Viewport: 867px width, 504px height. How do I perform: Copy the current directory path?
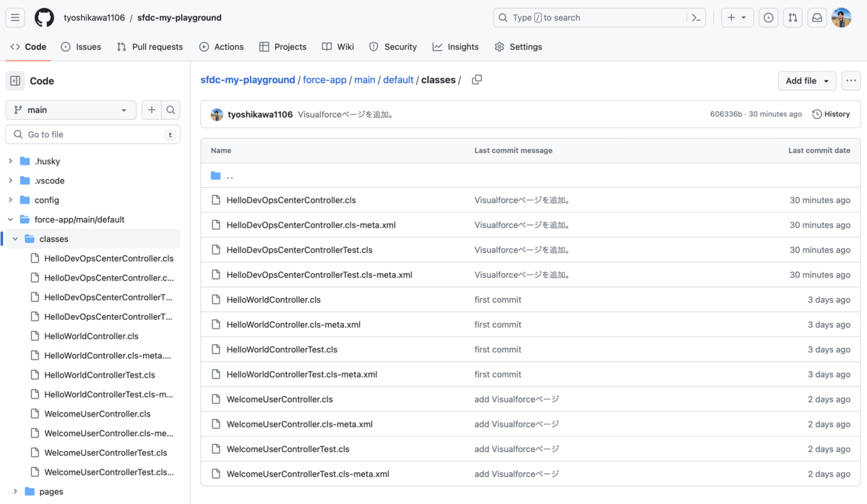click(476, 80)
